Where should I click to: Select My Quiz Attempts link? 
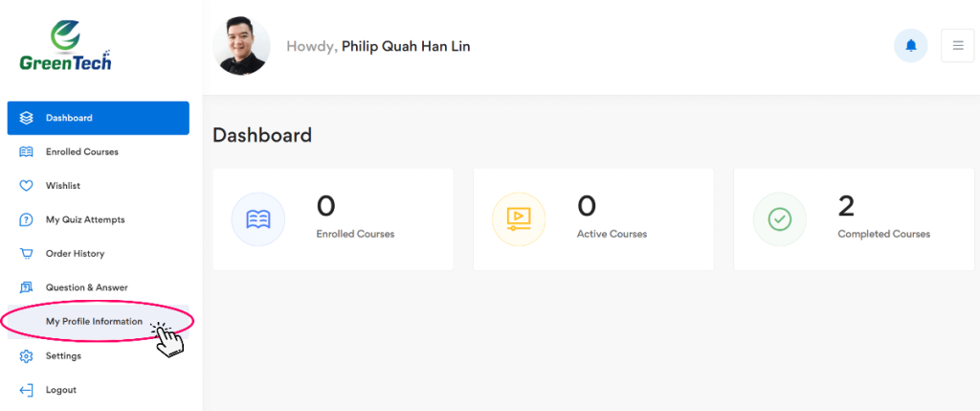pos(85,219)
